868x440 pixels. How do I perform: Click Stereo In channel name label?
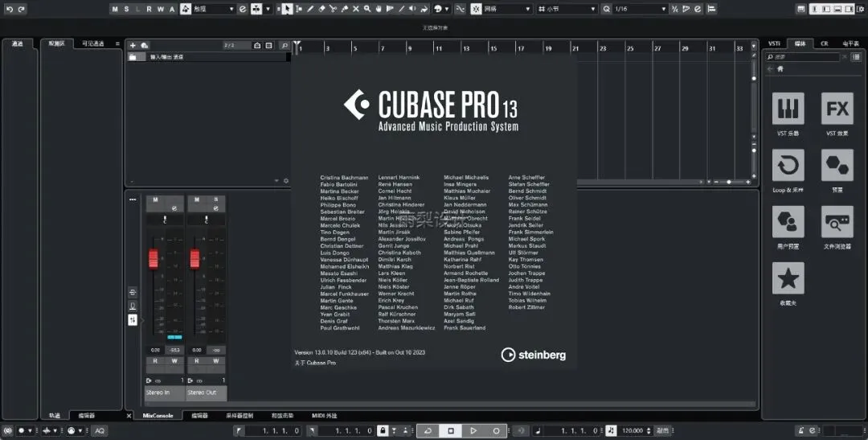165,393
